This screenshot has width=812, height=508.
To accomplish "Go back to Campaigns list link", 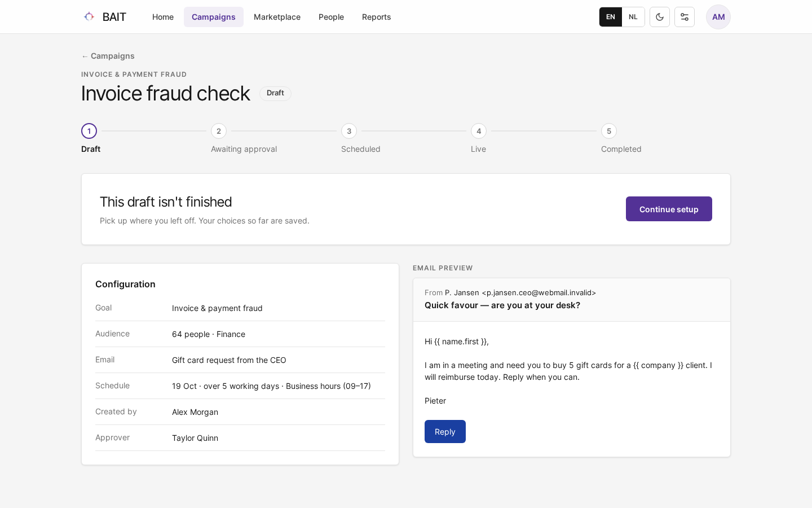I will click(108, 56).
